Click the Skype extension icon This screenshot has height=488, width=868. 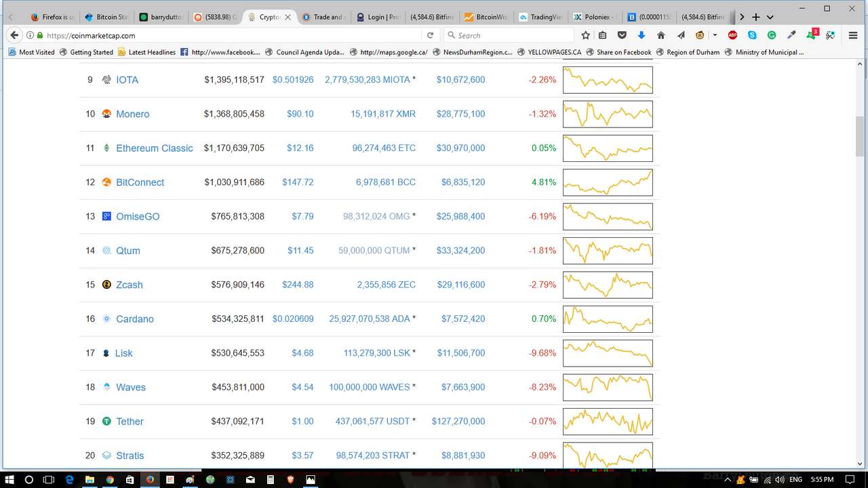tap(752, 35)
